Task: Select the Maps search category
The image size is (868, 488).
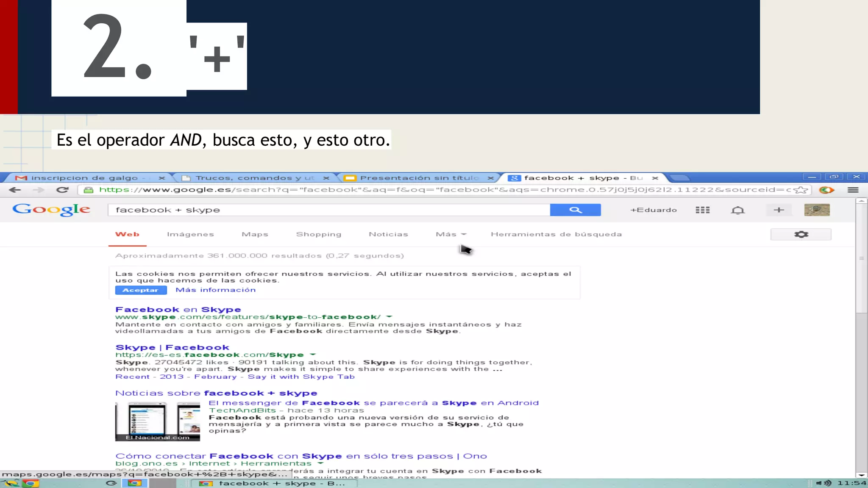Action: (x=255, y=234)
